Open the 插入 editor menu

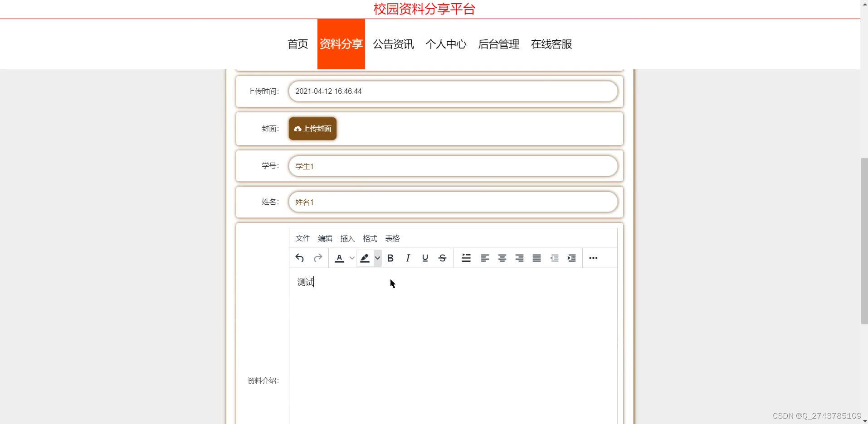coord(347,238)
